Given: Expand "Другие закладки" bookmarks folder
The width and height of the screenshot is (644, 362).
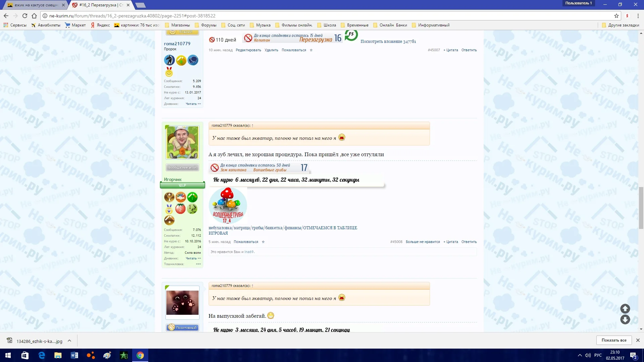Looking at the screenshot, I should pos(620,25).
